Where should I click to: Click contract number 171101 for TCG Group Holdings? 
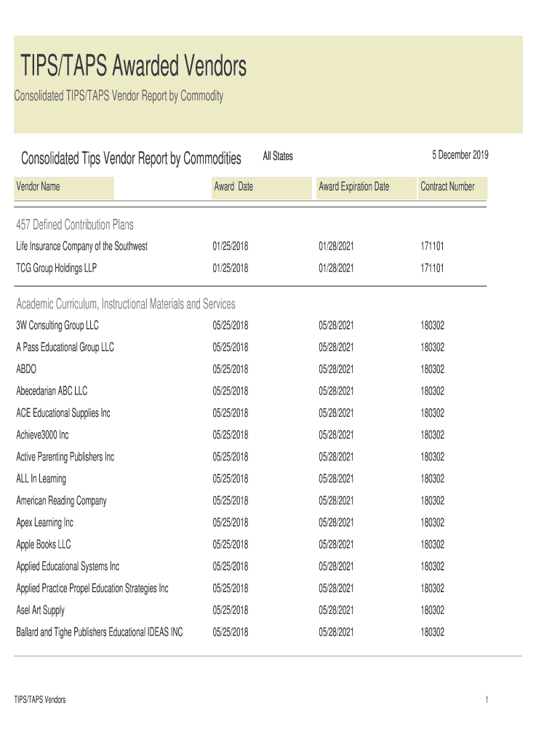[432, 268]
